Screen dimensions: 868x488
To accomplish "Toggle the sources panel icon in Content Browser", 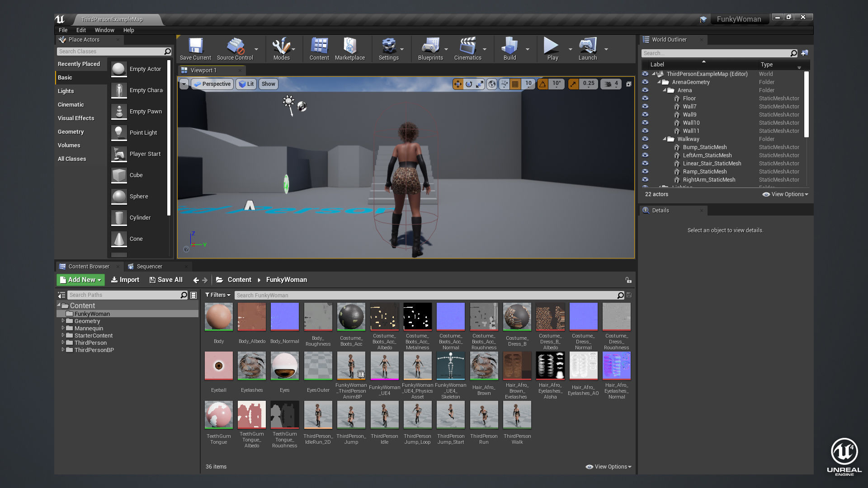I will (61, 295).
